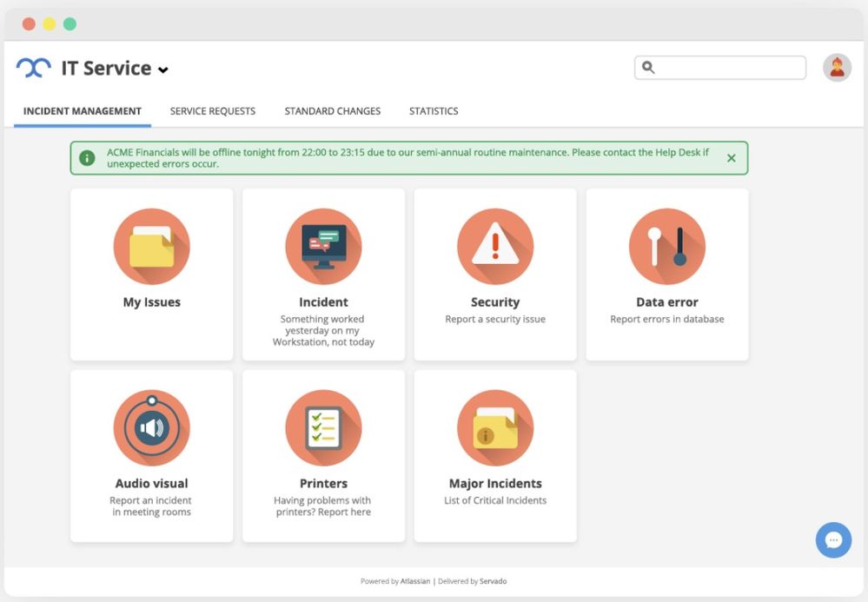Click the Major Incidents card title
The width and height of the screenshot is (868, 602).
(495, 483)
